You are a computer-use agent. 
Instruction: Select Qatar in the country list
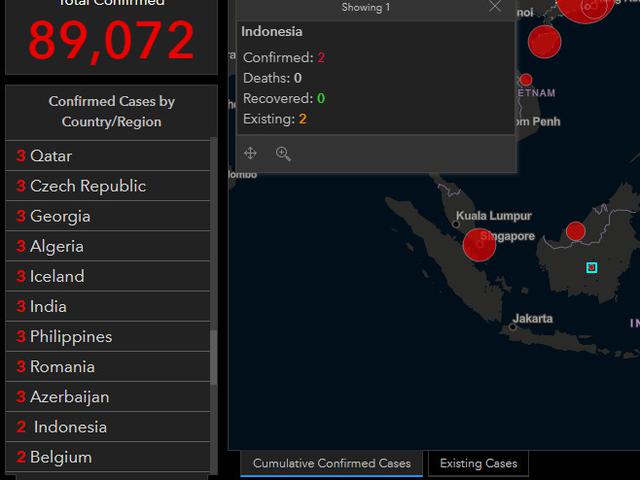click(x=108, y=156)
